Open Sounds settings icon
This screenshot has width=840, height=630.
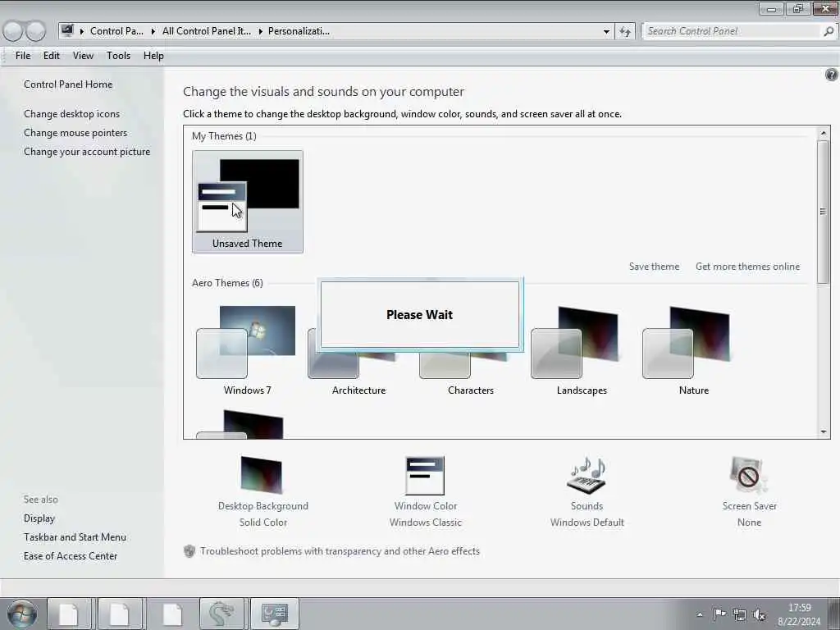[587, 475]
